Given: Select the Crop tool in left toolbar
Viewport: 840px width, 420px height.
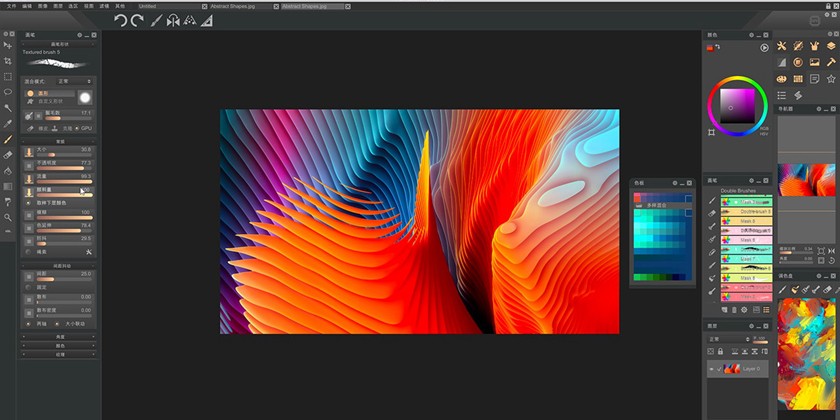Looking at the screenshot, I should (x=8, y=60).
